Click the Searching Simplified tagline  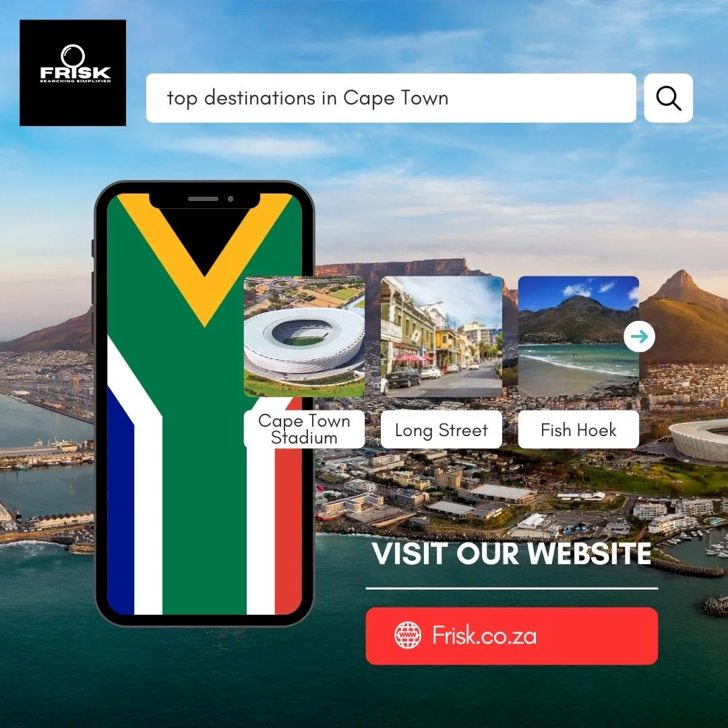coord(75,82)
